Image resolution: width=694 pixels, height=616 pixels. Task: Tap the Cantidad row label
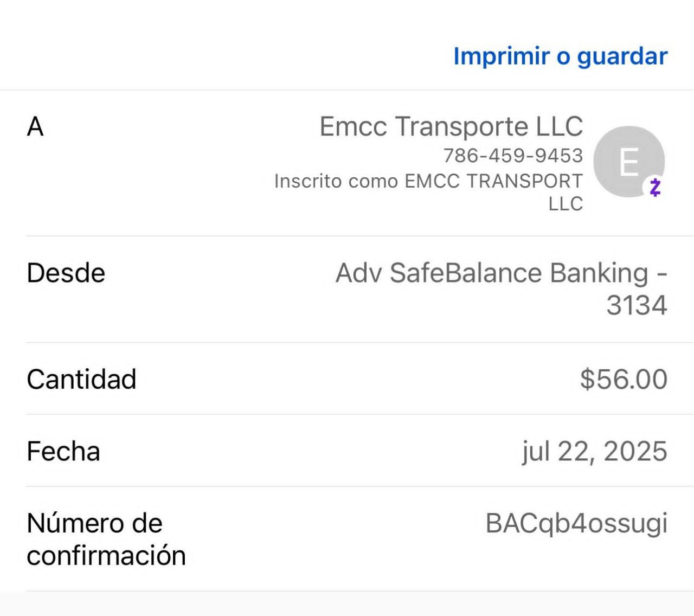tap(81, 379)
